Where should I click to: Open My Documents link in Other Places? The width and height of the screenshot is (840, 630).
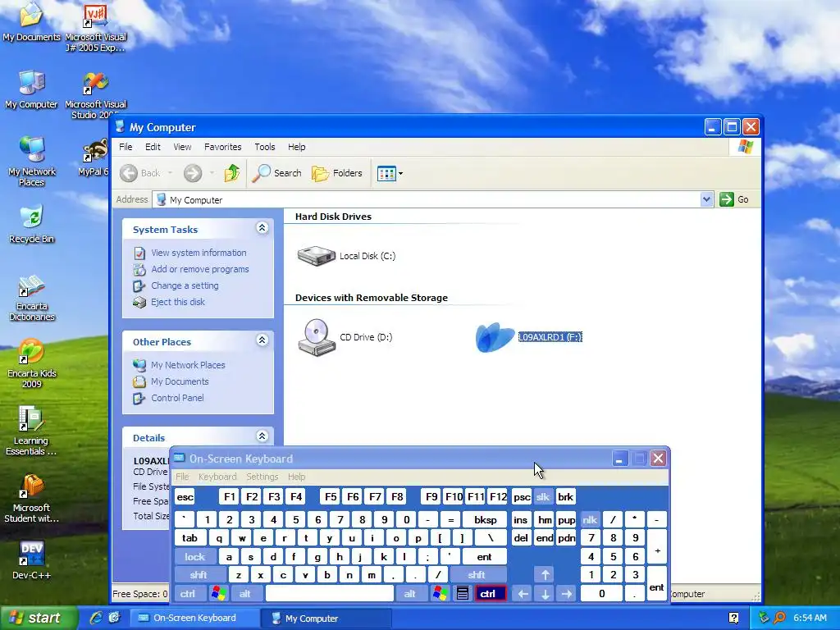180,381
